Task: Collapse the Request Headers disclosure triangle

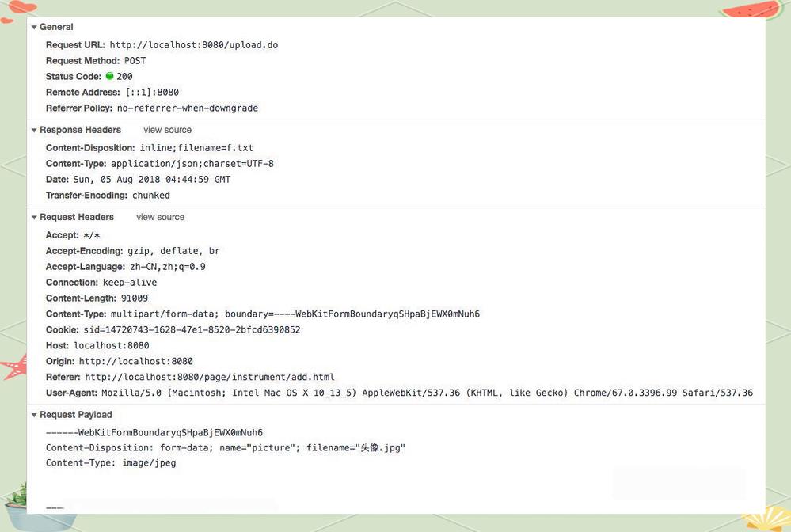Action: point(34,218)
